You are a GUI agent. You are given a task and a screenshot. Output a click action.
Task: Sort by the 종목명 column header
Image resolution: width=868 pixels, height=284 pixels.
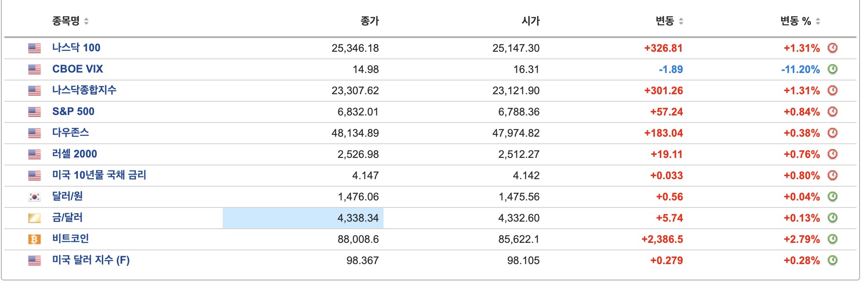pyautogui.click(x=70, y=21)
